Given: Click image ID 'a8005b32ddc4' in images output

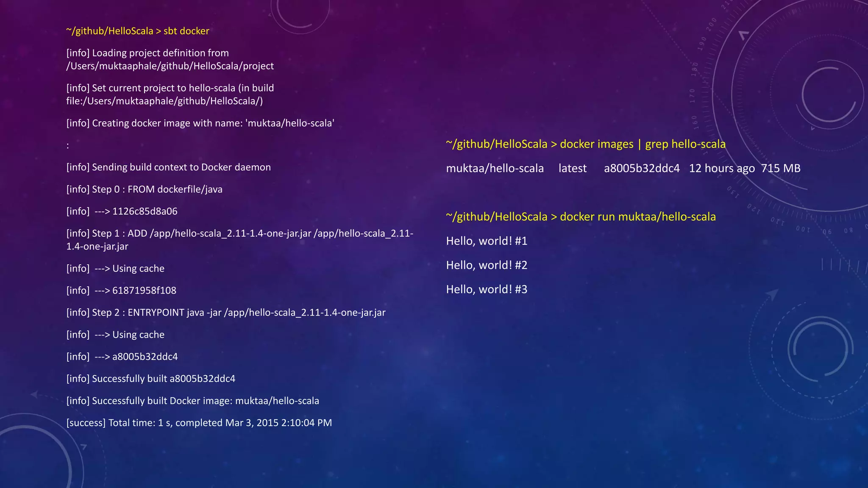Looking at the screenshot, I should 642,168.
